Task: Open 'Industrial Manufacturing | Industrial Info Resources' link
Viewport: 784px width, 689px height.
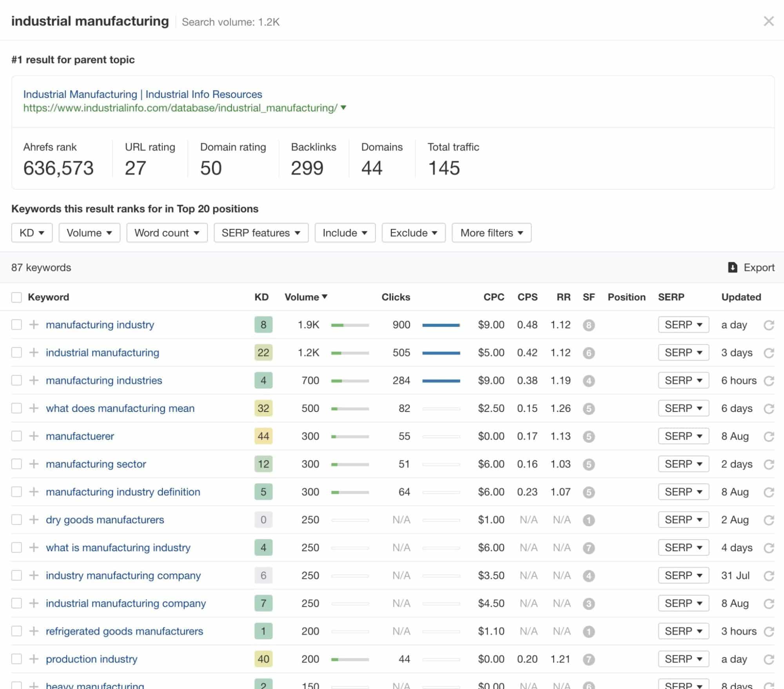Action: click(x=143, y=94)
